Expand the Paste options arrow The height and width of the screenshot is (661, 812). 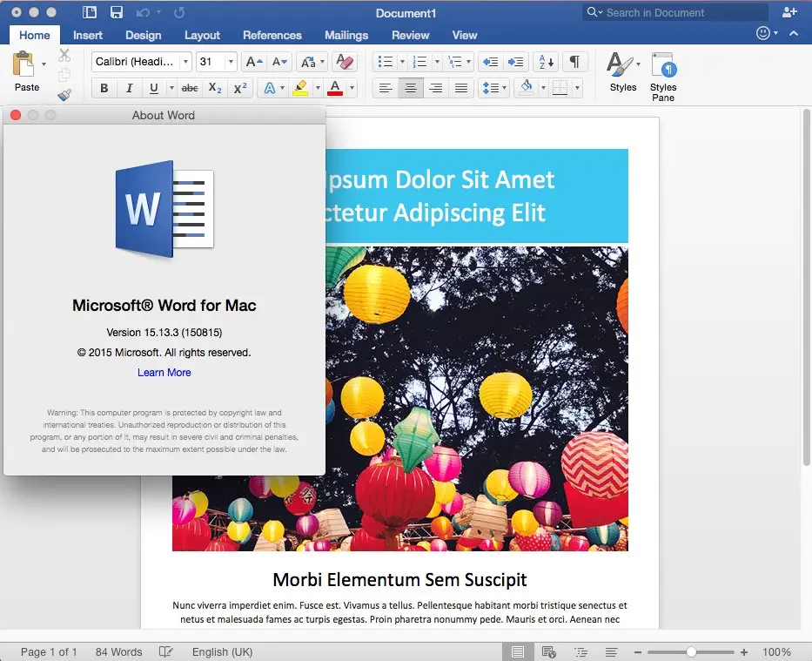(44, 64)
